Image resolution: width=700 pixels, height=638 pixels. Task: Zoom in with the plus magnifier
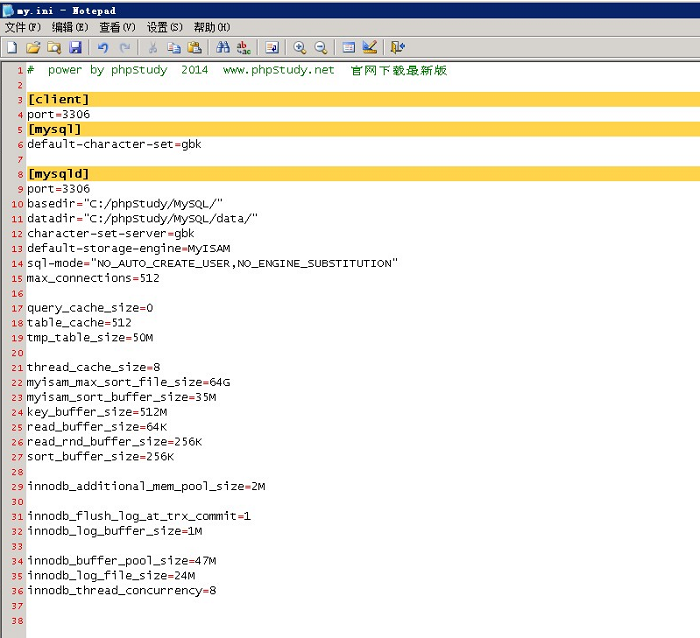300,47
